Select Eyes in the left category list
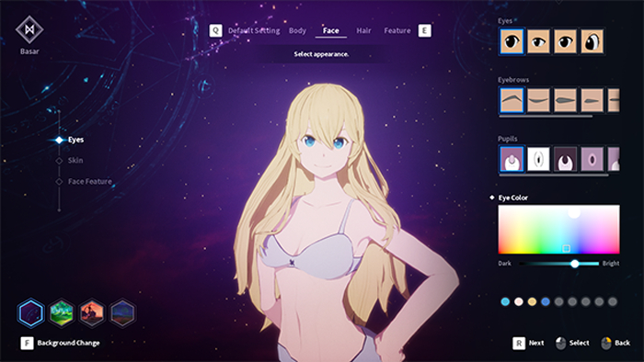 [76, 140]
